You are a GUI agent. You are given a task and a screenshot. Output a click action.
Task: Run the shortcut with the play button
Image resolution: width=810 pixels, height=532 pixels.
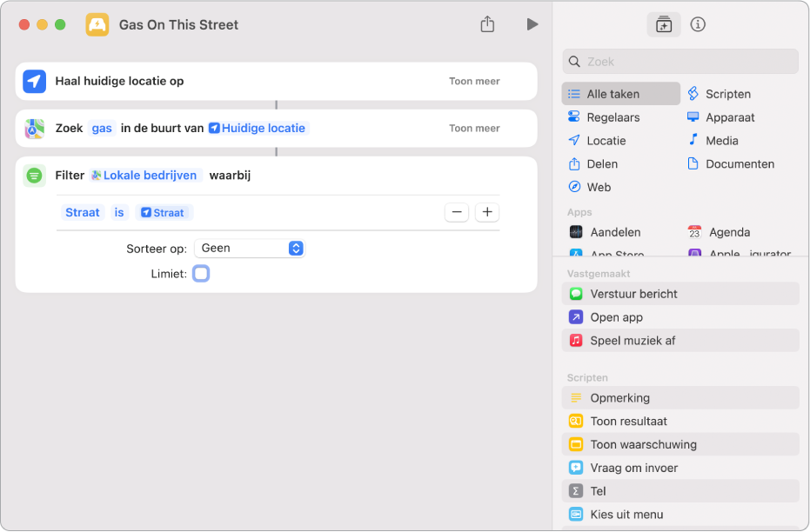pos(532,24)
